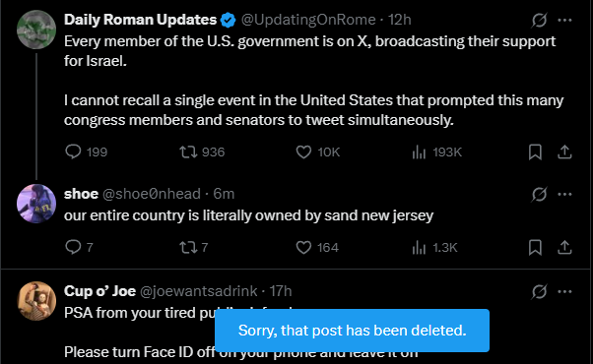Open more options on Cup o' Joe post
Image resolution: width=593 pixels, height=364 pixels.
coord(564,291)
